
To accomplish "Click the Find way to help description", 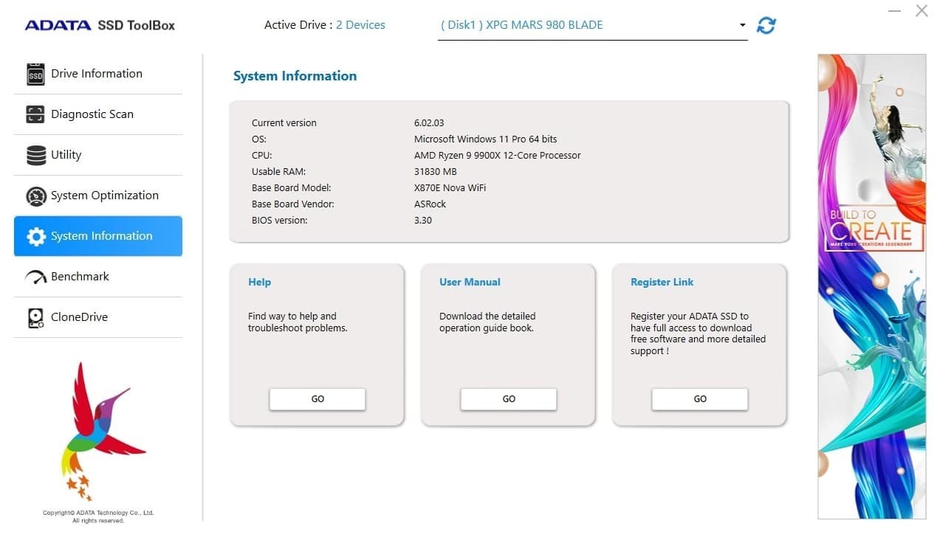I will (x=298, y=322).
